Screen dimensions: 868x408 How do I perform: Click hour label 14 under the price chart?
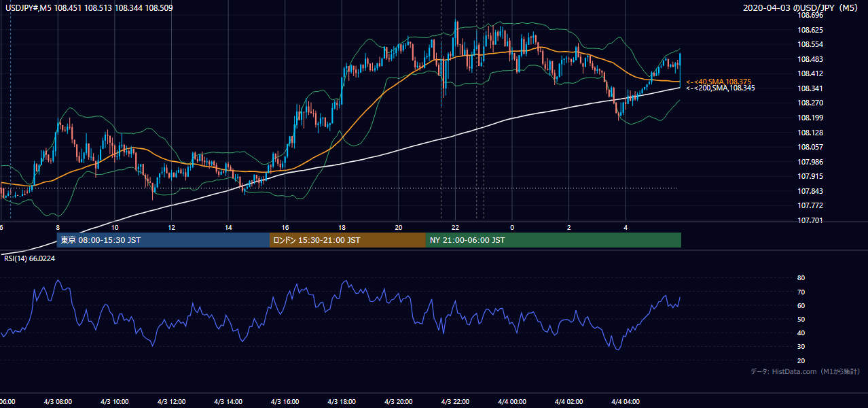228,227
